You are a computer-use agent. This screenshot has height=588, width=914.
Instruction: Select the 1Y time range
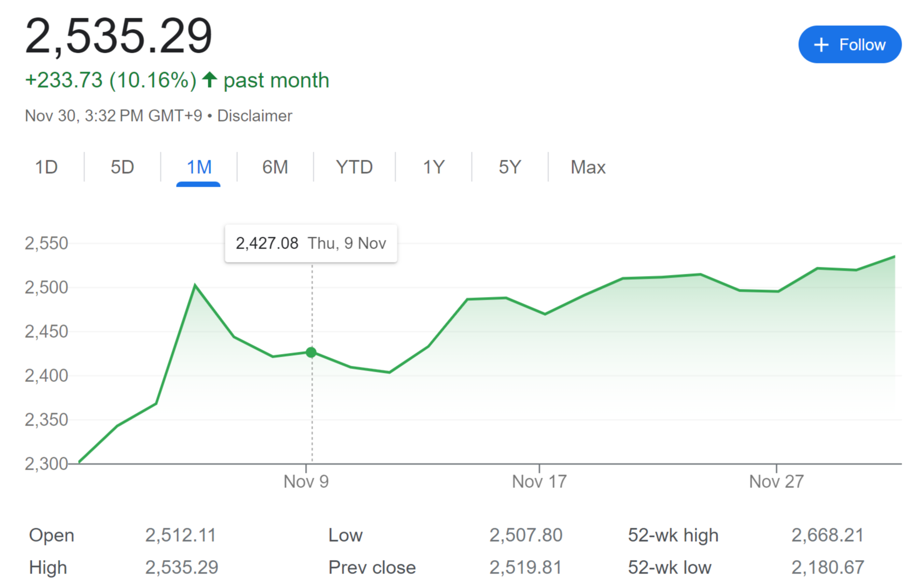(x=433, y=167)
